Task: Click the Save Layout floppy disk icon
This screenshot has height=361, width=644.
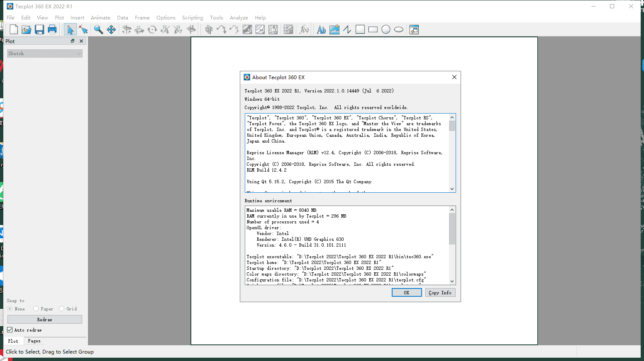Action: 39,29
